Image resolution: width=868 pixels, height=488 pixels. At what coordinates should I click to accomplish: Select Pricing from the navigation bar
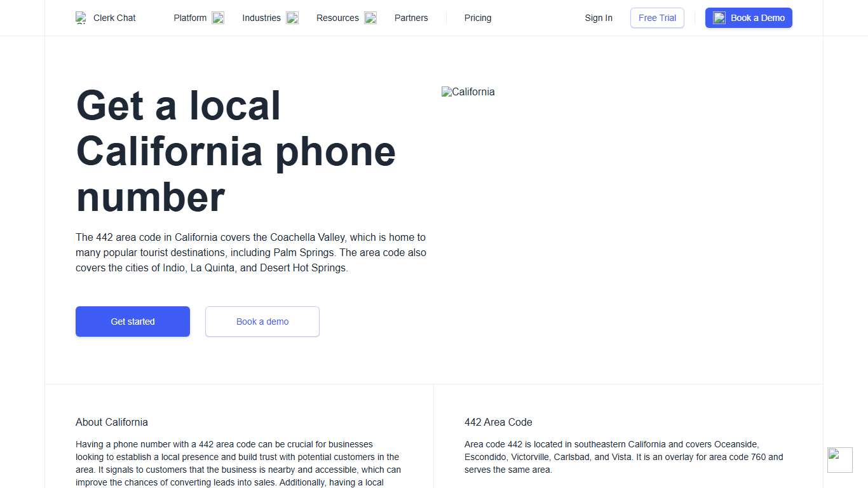478,18
